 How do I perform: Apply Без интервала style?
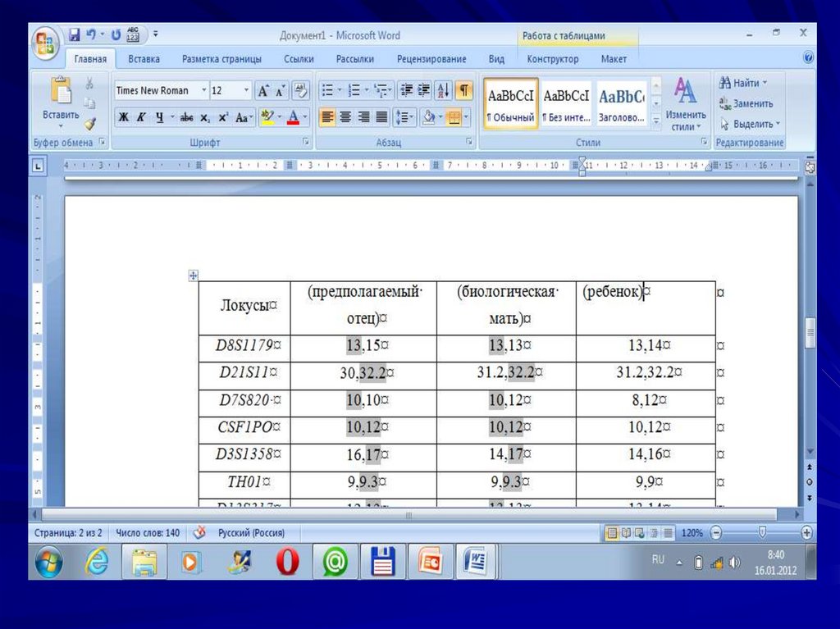[x=566, y=104]
